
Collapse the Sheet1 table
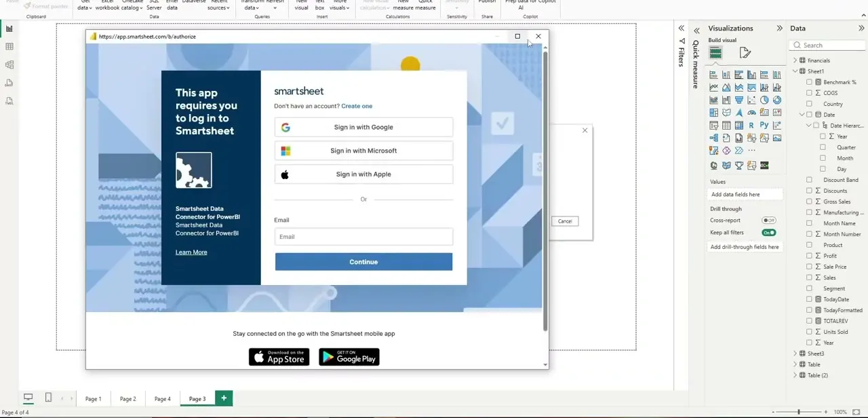[x=795, y=71]
